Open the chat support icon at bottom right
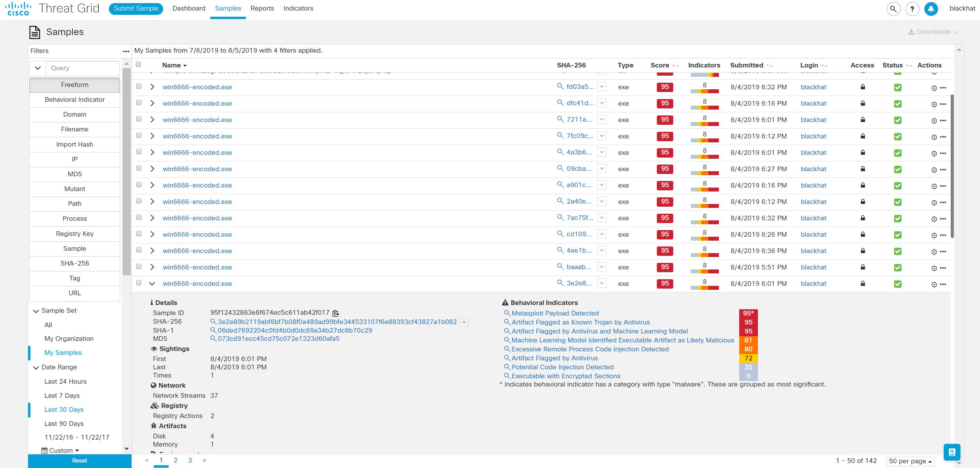The image size is (980, 468). point(952,452)
